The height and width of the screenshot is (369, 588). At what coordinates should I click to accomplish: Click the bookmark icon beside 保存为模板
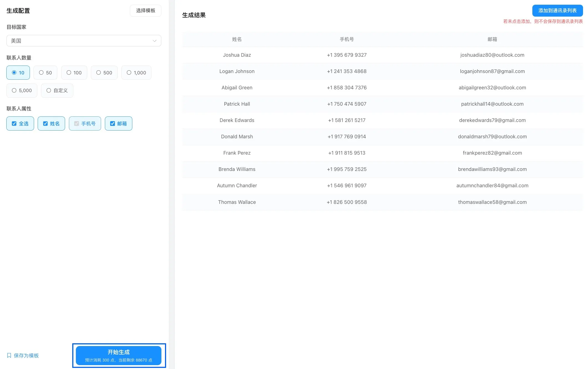9,355
